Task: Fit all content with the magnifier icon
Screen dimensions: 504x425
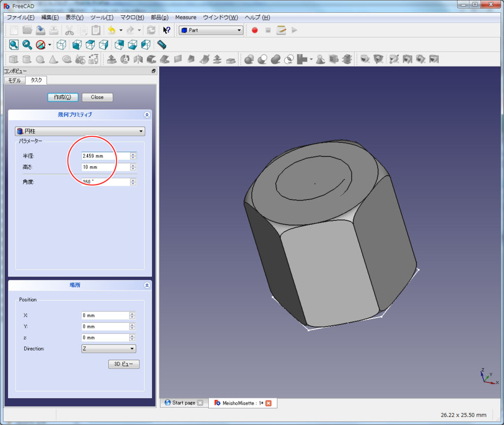Action: point(14,45)
